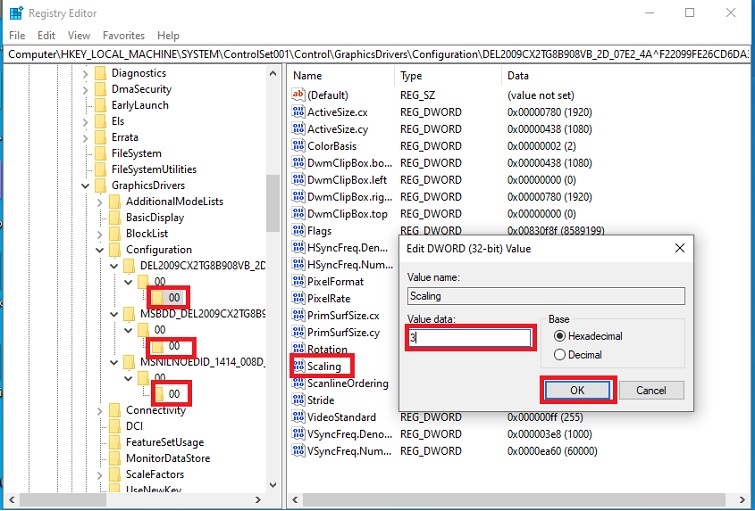Click the DCI folder icon
The width and height of the screenshot is (755, 511).
point(115,426)
